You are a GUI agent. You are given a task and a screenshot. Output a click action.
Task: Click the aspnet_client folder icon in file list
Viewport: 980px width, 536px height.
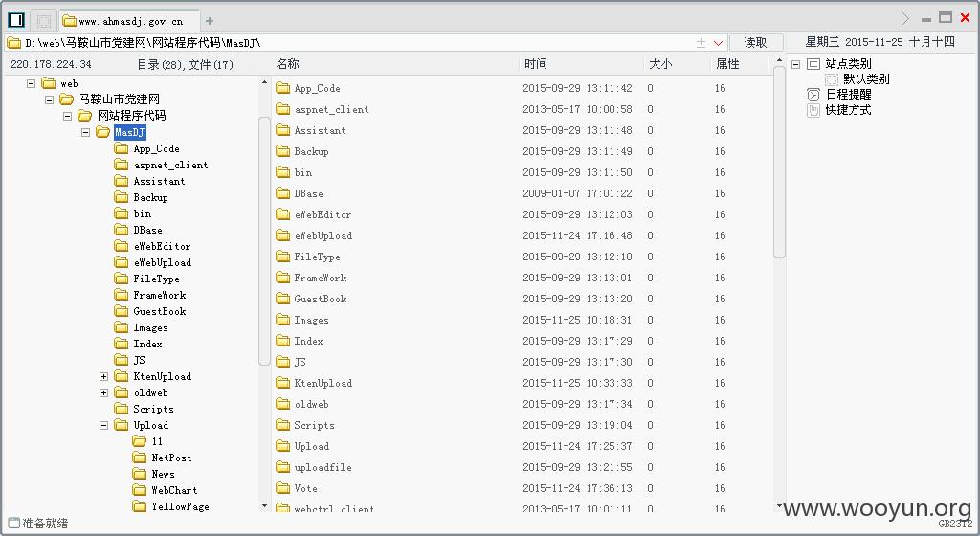click(x=283, y=109)
